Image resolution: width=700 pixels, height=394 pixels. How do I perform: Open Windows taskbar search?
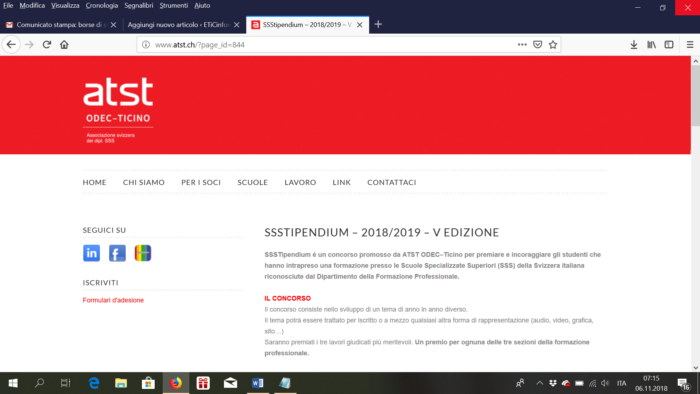coord(39,383)
